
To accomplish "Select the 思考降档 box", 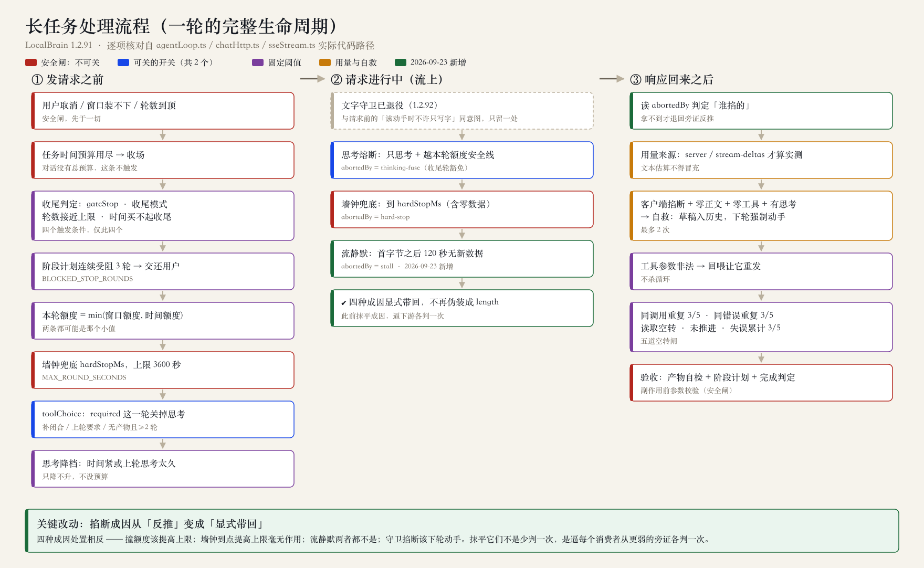I will [x=163, y=469].
